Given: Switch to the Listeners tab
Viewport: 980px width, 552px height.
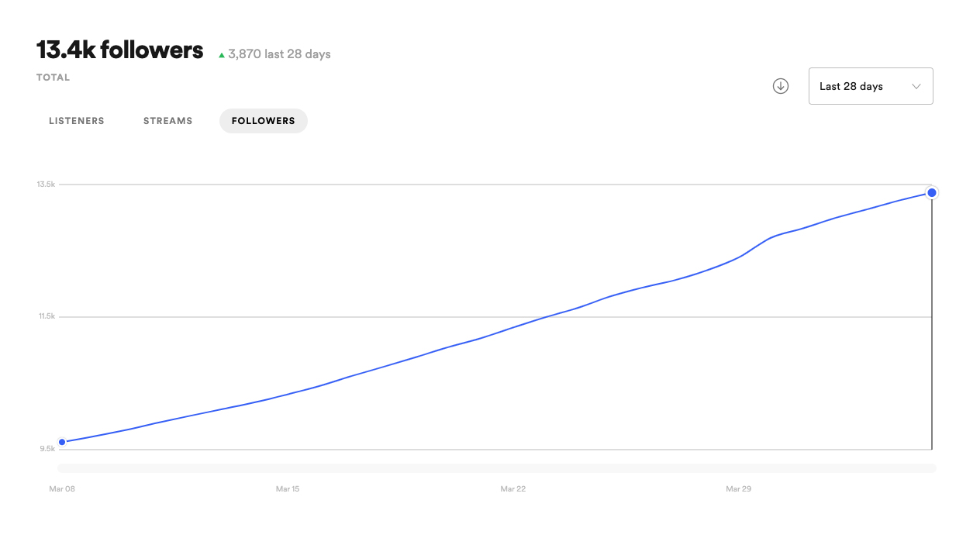Looking at the screenshot, I should click(77, 121).
